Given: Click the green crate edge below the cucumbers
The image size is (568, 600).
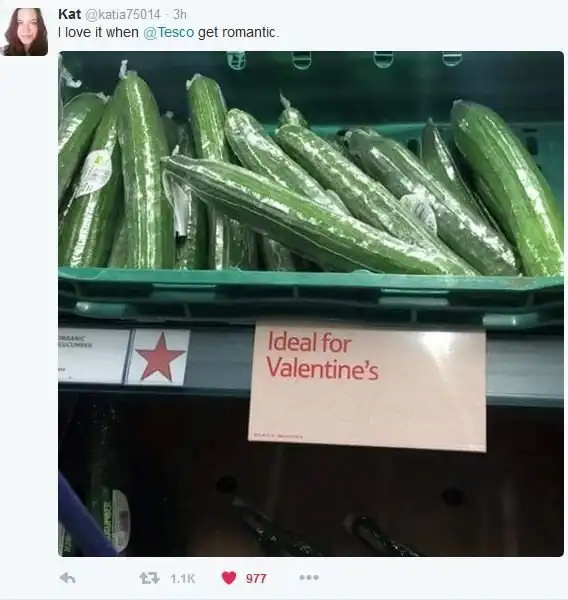Looking at the screenshot, I should click(311, 295).
